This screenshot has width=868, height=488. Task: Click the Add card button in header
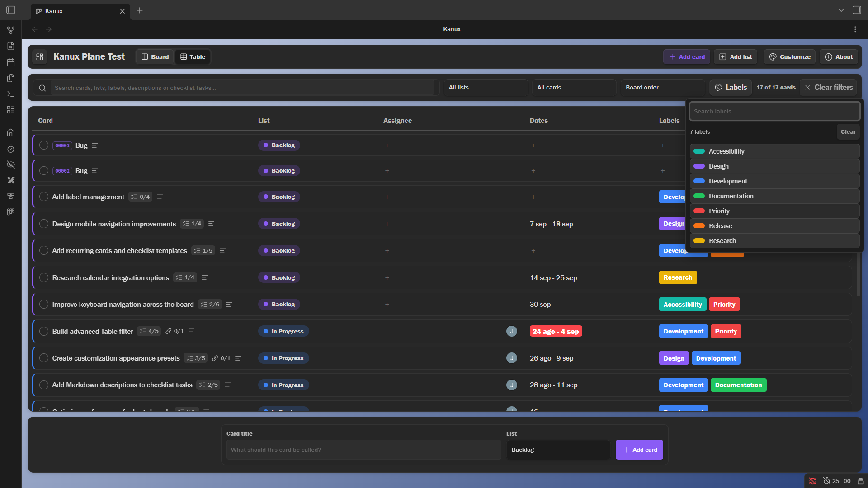pos(687,57)
